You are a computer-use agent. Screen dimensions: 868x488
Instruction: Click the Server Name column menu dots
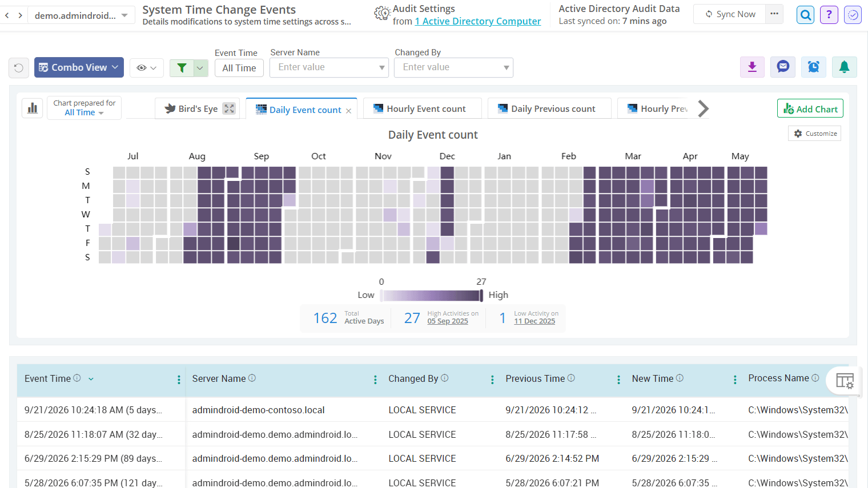pos(375,380)
